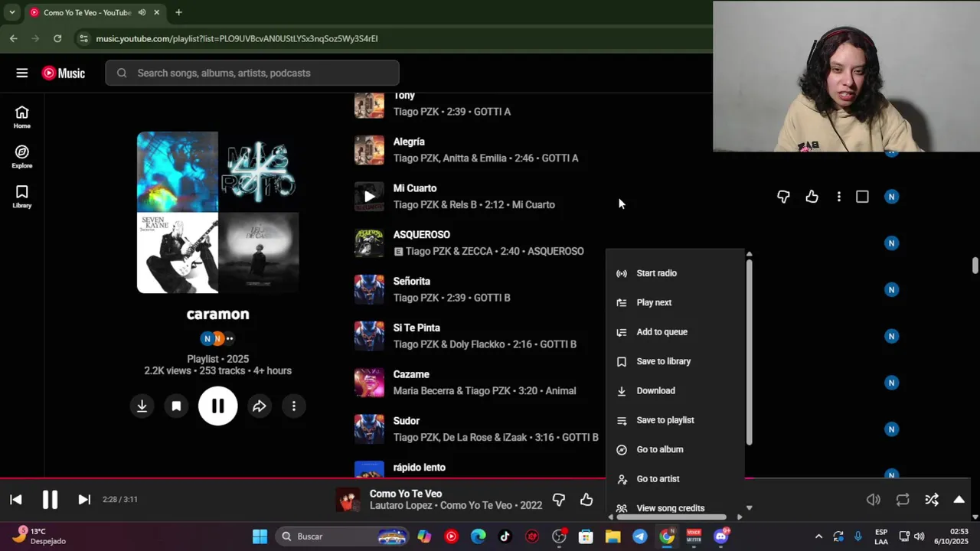Viewport: 980px width, 551px height.
Task: Tick the Mi Cuarto selection checkbox
Action: (862, 197)
